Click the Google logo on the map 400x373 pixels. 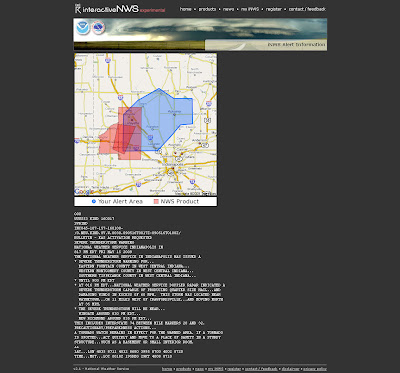[x=84, y=192]
